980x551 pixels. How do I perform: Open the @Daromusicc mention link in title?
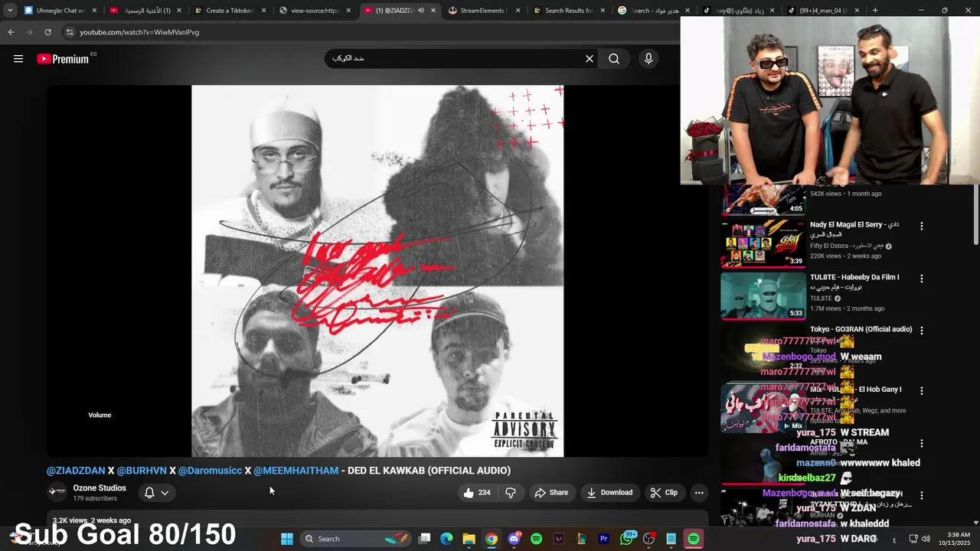click(210, 471)
